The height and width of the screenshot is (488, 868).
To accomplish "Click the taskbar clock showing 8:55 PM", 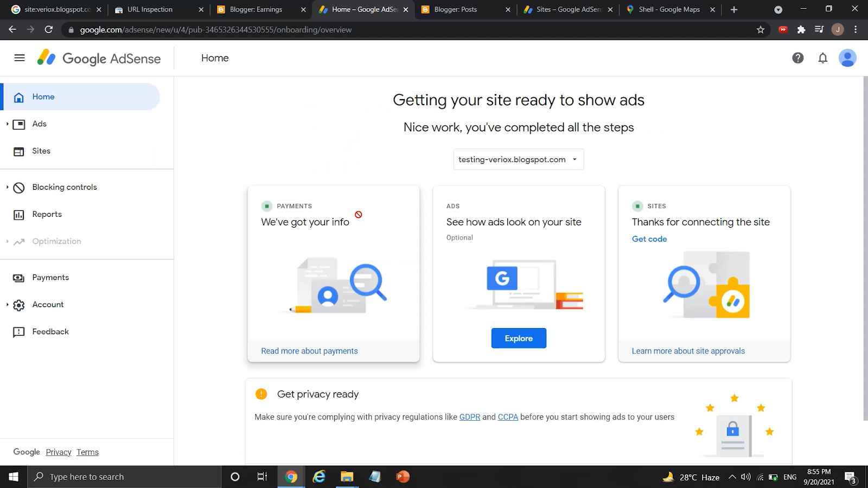I will [819, 477].
